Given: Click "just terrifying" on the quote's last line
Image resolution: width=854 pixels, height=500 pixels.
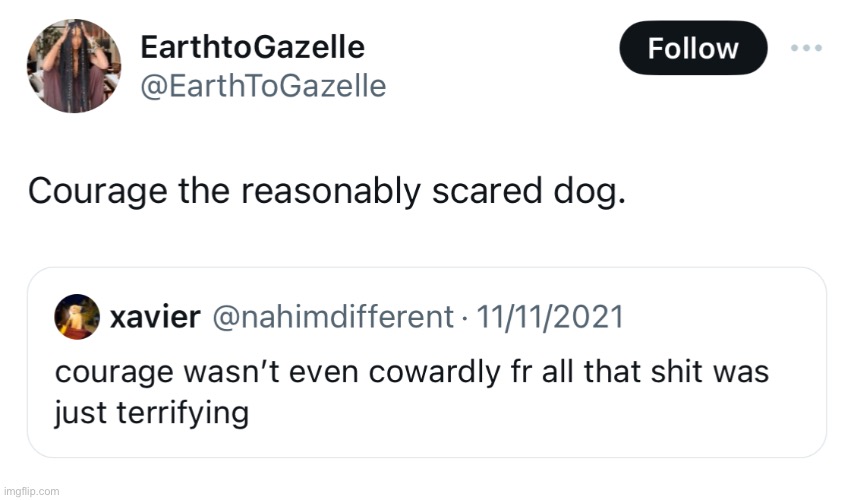Looking at the screenshot, I should coord(151,412).
